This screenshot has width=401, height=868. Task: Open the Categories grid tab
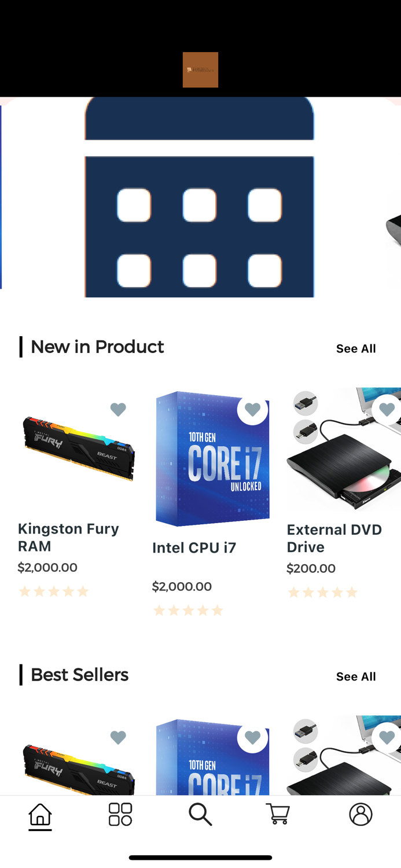point(120,814)
